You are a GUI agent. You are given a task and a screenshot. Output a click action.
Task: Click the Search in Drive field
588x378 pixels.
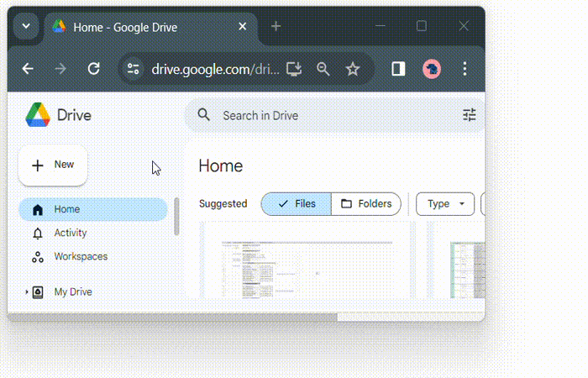(x=328, y=115)
